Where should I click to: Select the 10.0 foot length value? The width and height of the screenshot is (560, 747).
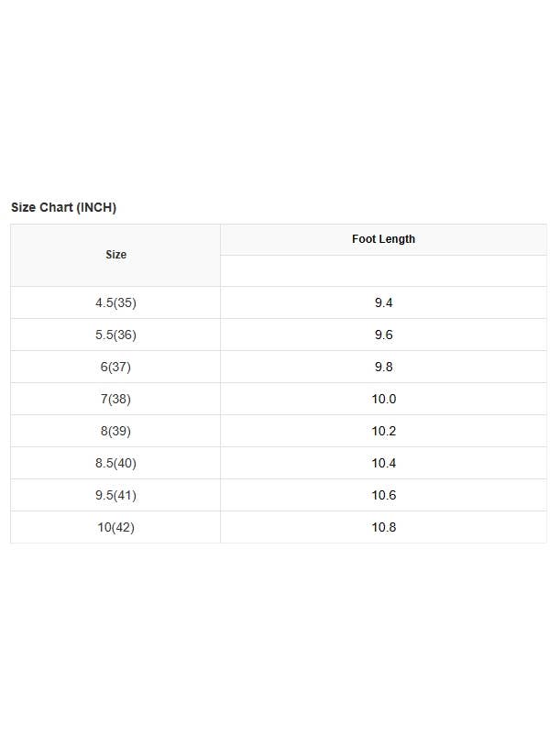point(383,399)
